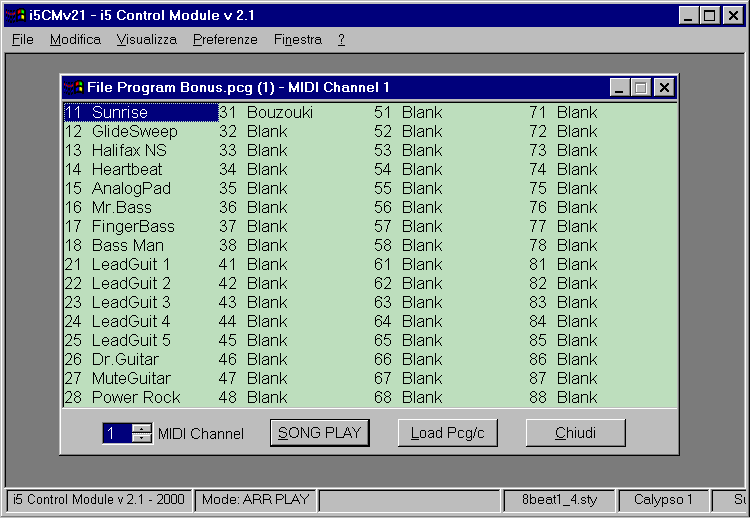Minimize the Program Bonus.pcg child window
The width and height of the screenshot is (750, 518).
pos(620,88)
